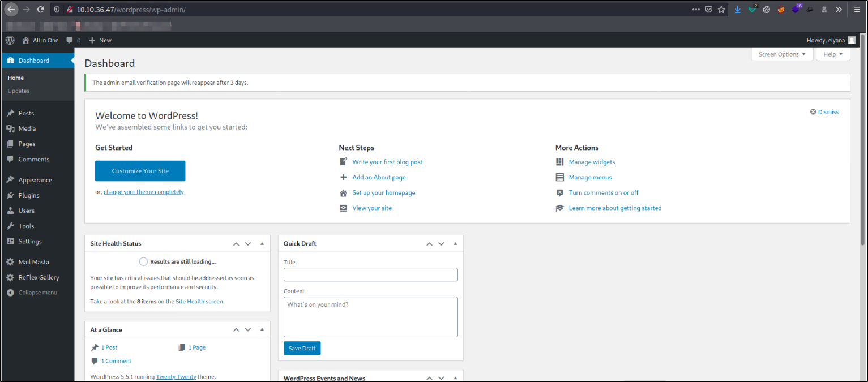Screen dimensions: 868x382
Task: Click Write your first blog post
Action: pyautogui.click(x=387, y=162)
